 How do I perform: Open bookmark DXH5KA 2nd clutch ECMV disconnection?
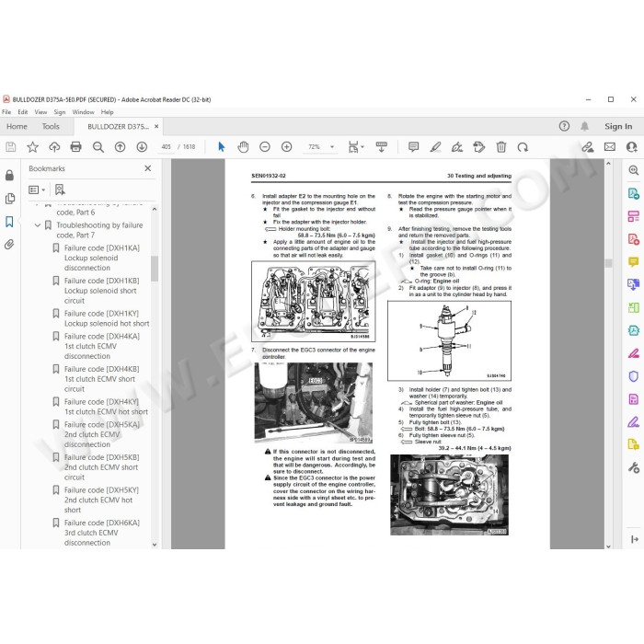[102, 434]
